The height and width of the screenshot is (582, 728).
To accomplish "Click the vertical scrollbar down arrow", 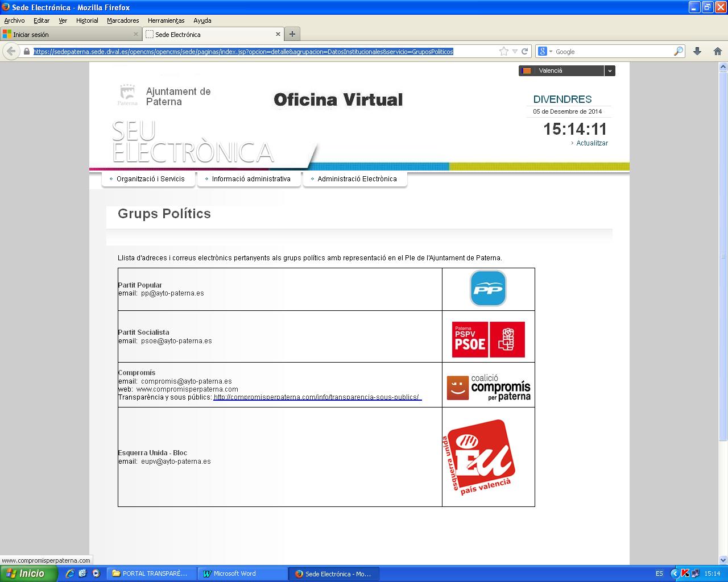I will [x=723, y=560].
